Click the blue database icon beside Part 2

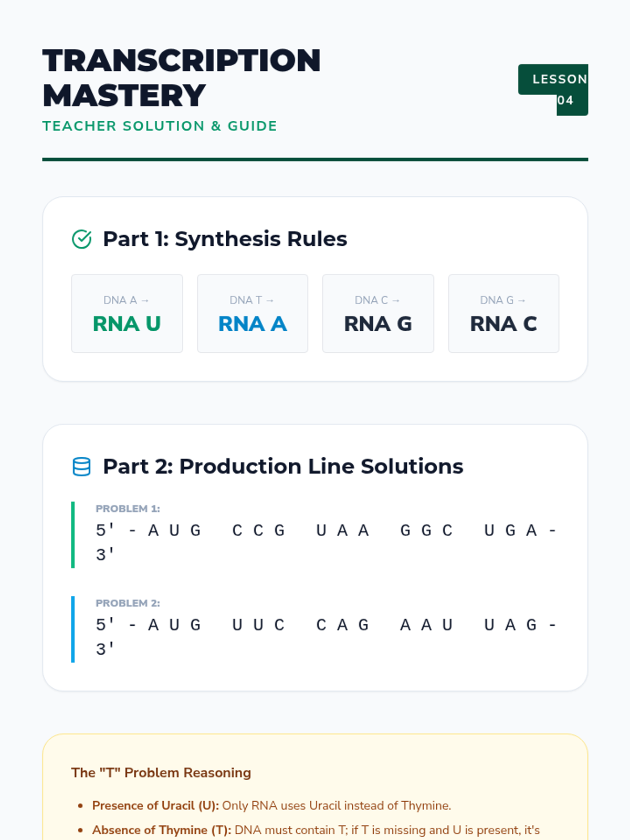pos(81,467)
